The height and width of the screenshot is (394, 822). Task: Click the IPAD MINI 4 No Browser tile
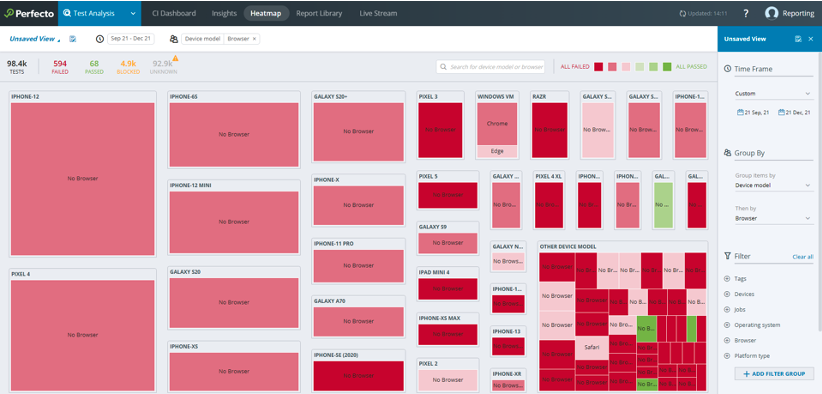point(448,289)
